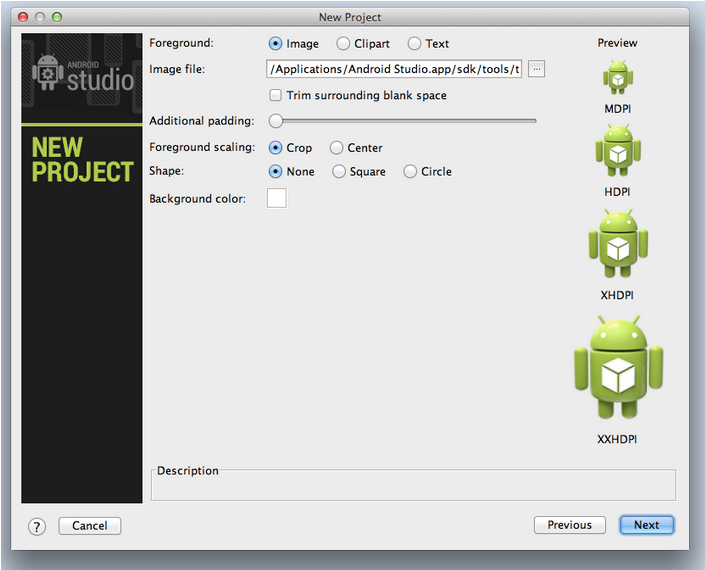The width and height of the screenshot is (705, 570).
Task: Click inside the Image file path field
Action: point(394,69)
